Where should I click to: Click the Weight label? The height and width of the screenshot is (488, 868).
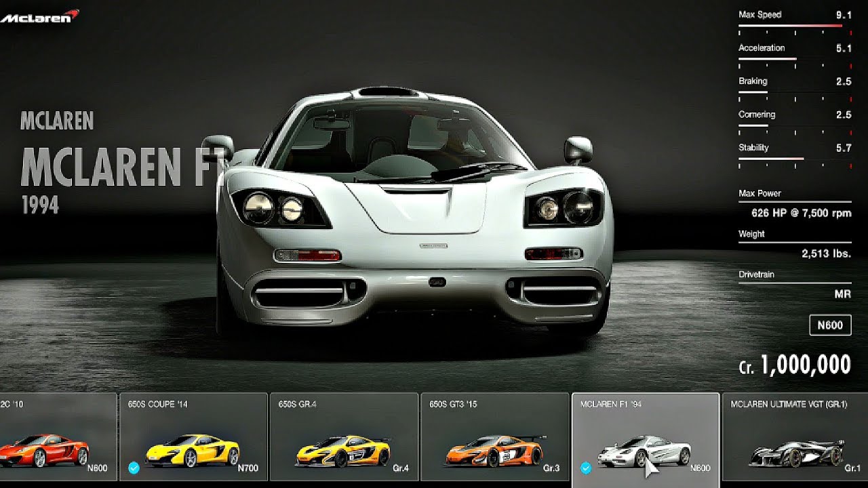click(x=751, y=234)
